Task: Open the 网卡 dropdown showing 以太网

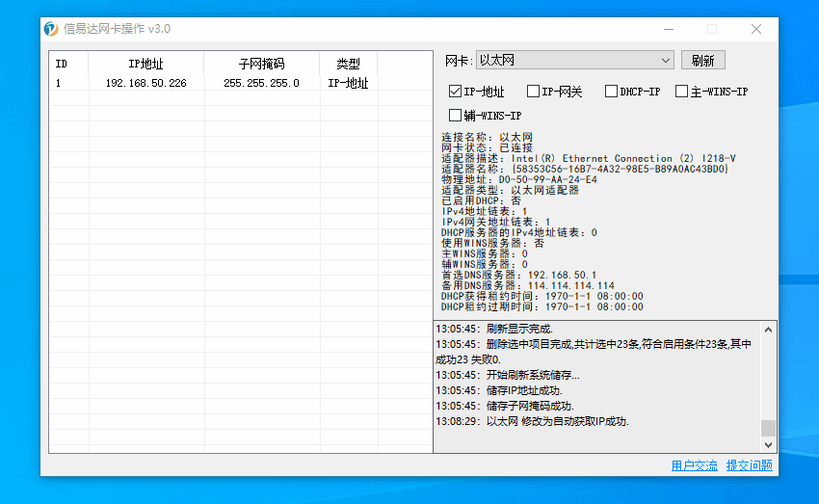Action: pyautogui.click(x=574, y=60)
